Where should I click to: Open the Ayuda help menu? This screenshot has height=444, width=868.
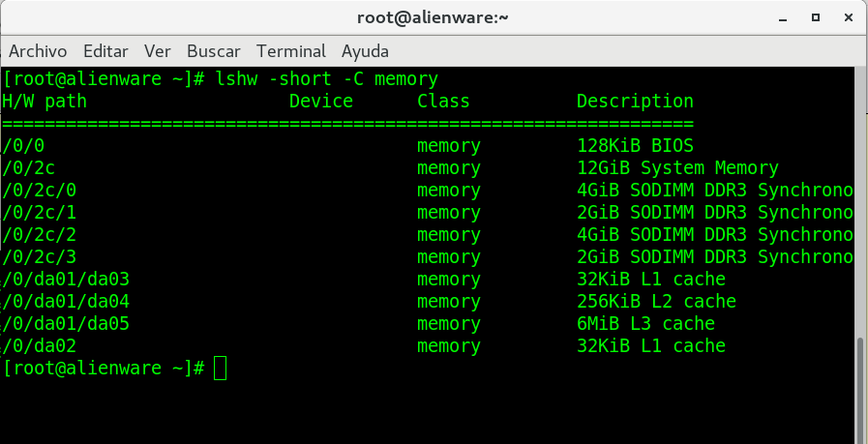coord(365,50)
